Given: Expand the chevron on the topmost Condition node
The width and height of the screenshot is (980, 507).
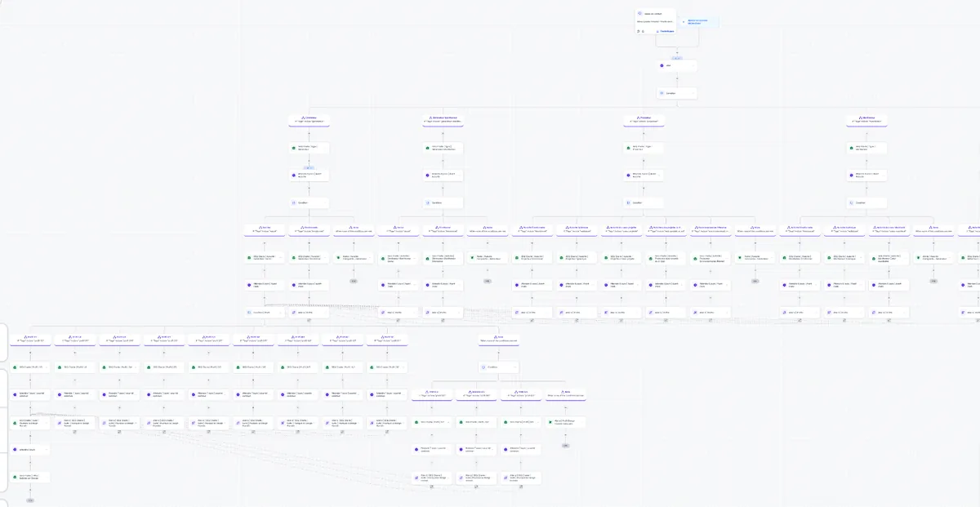Looking at the screenshot, I should click(x=693, y=93).
